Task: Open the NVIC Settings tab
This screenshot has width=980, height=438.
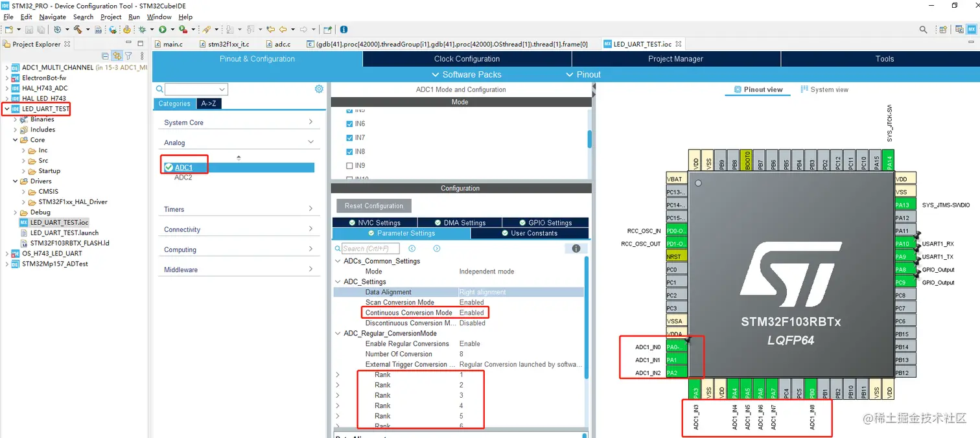Action: [x=375, y=223]
